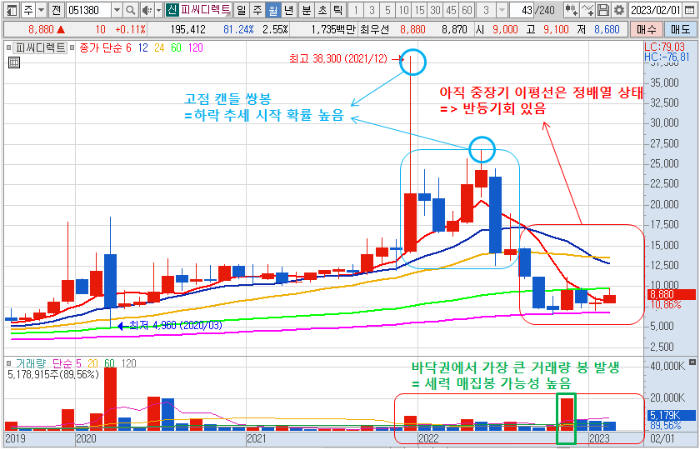Open the 주 market type dropdown arrow
This screenshot has width=700, height=449.
tap(41, 10)
